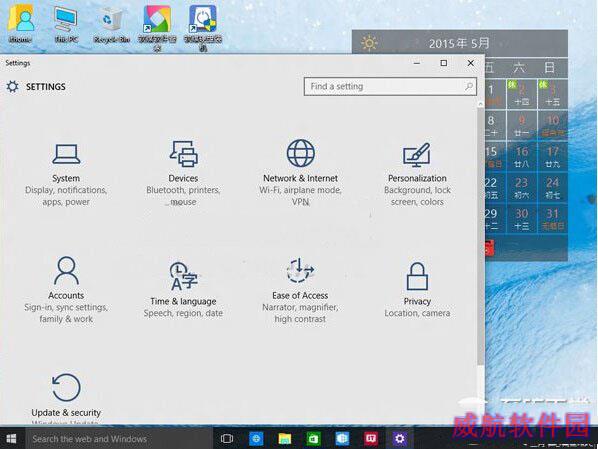Screen dimensions: 598x449
Task: Click the sun weather icon in calendar widget
Action: 369,43
